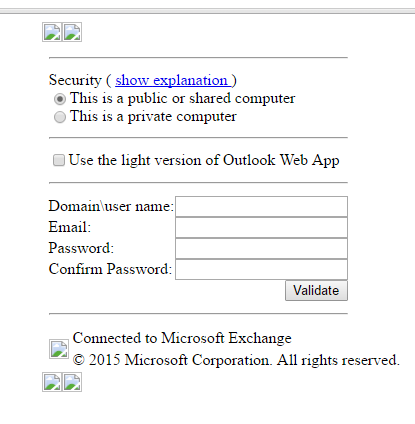Click the Validate button
The height and width of the screenshot is (424, 415).
click(x=316, y=291)
